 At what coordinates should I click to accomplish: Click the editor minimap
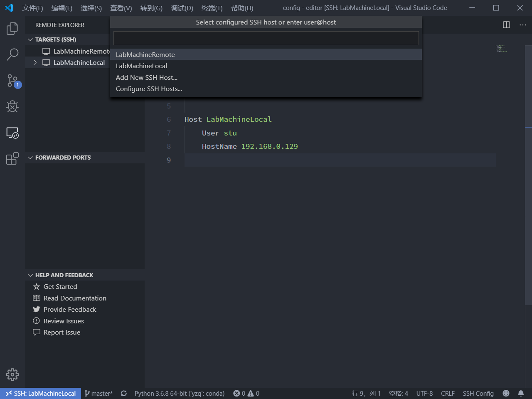(x=501, y=49)
